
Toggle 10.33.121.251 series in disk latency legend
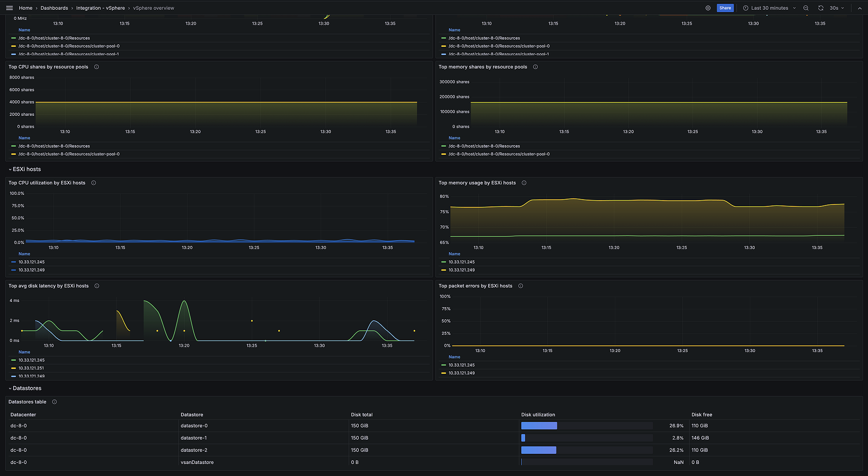click(32, 367)
